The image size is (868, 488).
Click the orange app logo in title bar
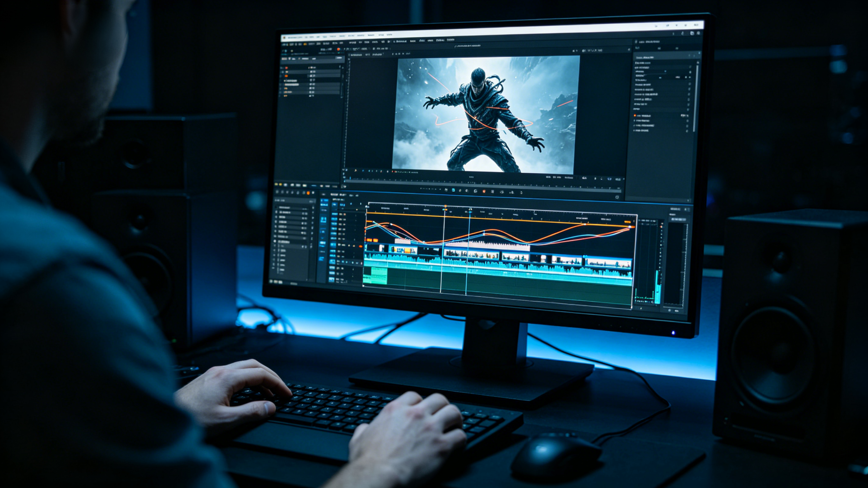point(284,38)
